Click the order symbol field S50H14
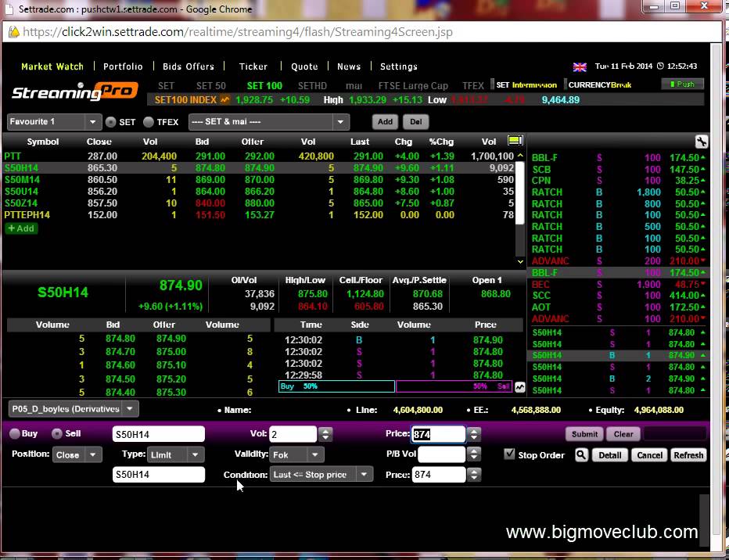This screenshot has width=729, height=560. (159, 434)
